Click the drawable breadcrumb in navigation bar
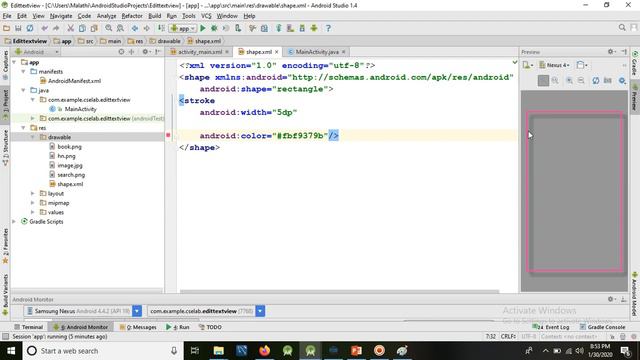The image size is (640, 360). click(165, 41)
